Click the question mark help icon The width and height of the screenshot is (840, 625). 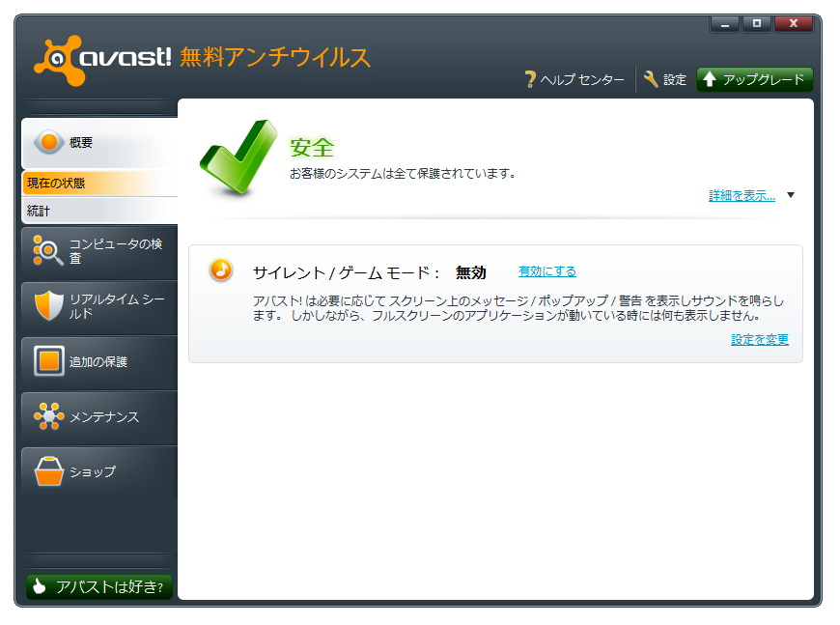pyautogui.click(x=530, y=79)
